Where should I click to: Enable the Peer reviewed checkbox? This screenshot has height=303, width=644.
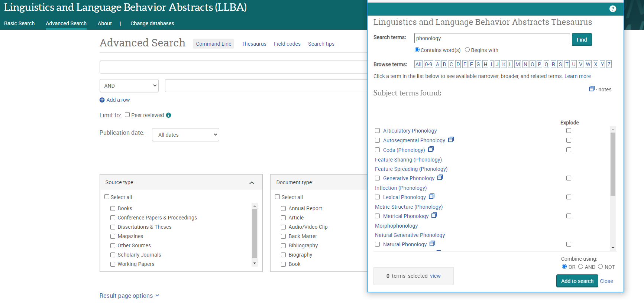click(x=127, y=115)
